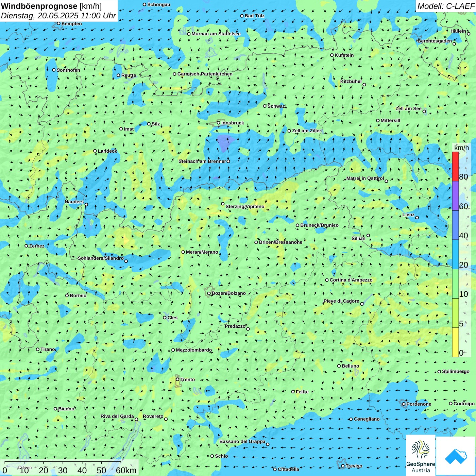Image resolution: width=476 pixels, height=476 pixels.
Task: Click the yellow 0–5 legend color
Action: click(455, 342)
